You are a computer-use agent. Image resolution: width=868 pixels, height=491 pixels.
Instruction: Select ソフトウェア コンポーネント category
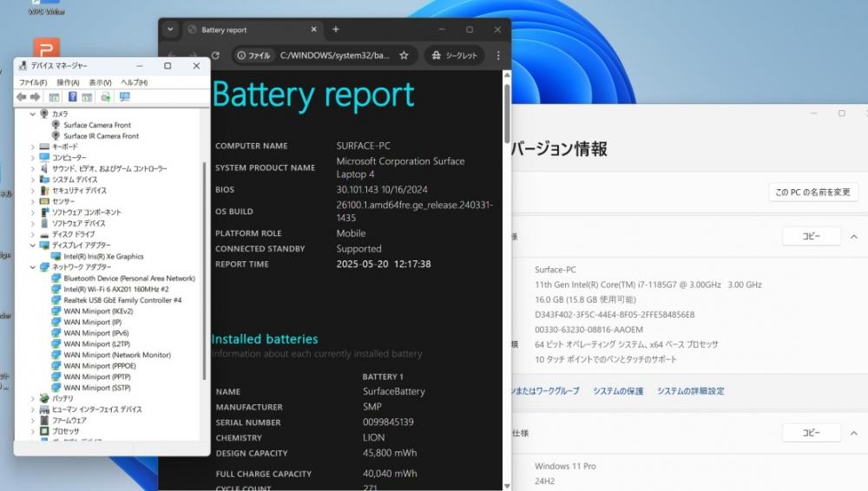click(86, 213)
